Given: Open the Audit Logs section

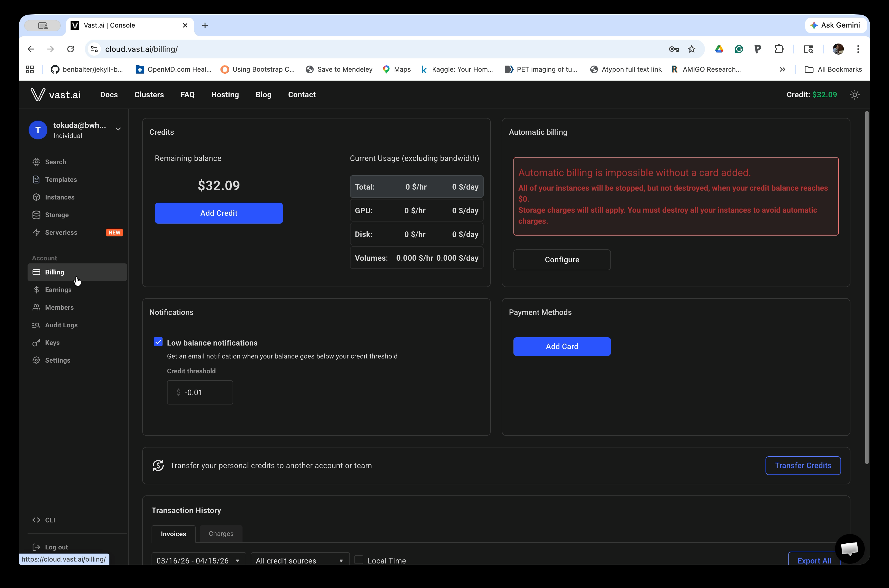Looking at the screenshot, I should click(61, 325).
